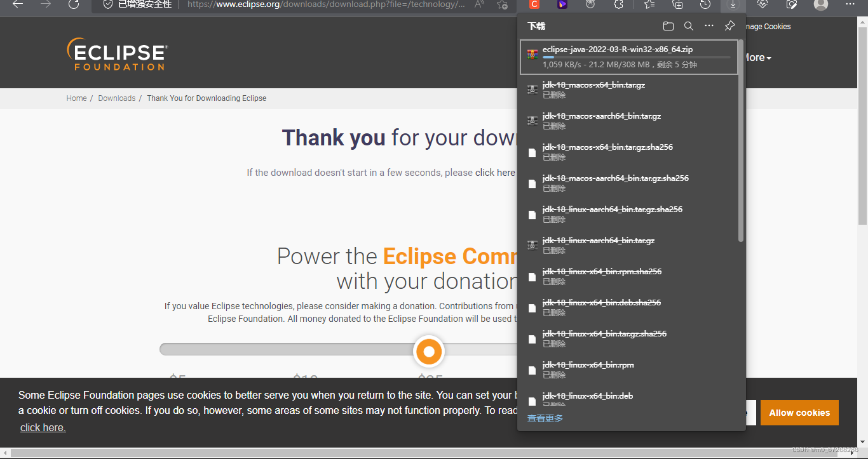
Task: Reload the page with refresh icon
Action: 74,4
